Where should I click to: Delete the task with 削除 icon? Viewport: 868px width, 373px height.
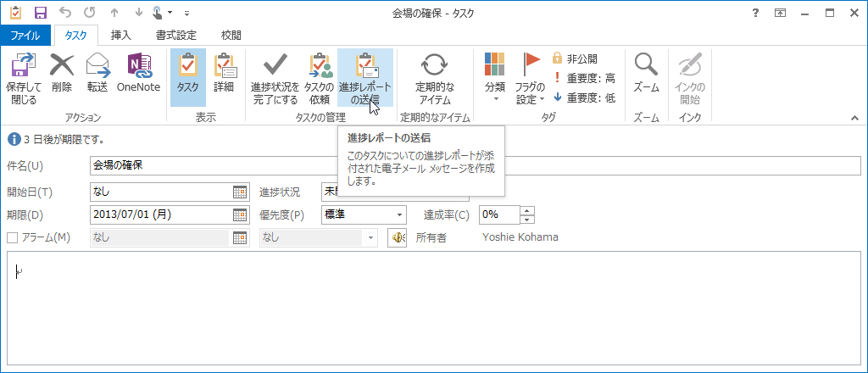point(62,73)
